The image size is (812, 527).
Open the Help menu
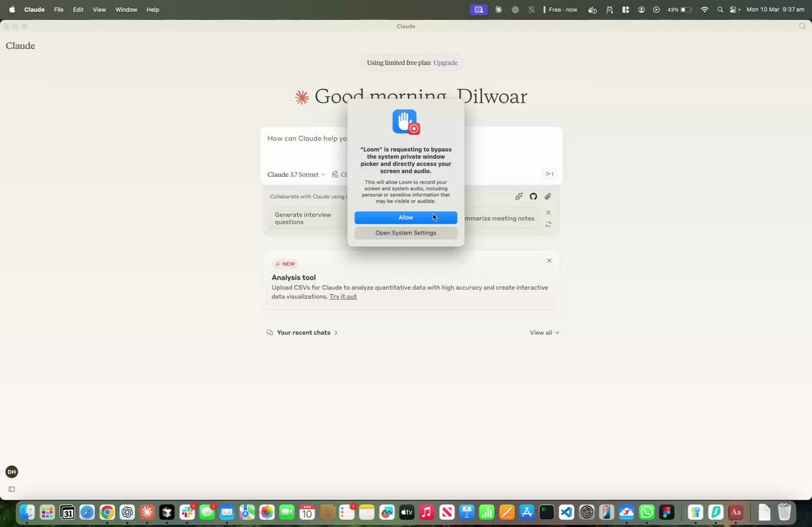pyautogui.click(x=153, y=10)
